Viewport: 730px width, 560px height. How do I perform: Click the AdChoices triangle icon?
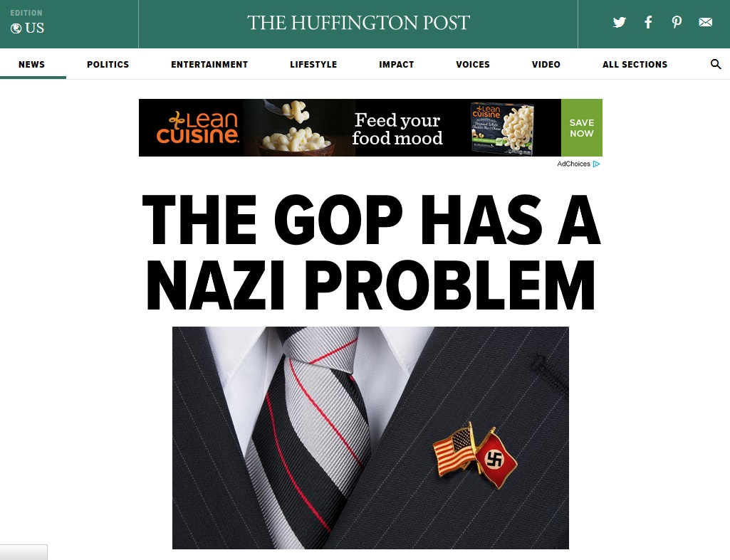click(596, 164)
